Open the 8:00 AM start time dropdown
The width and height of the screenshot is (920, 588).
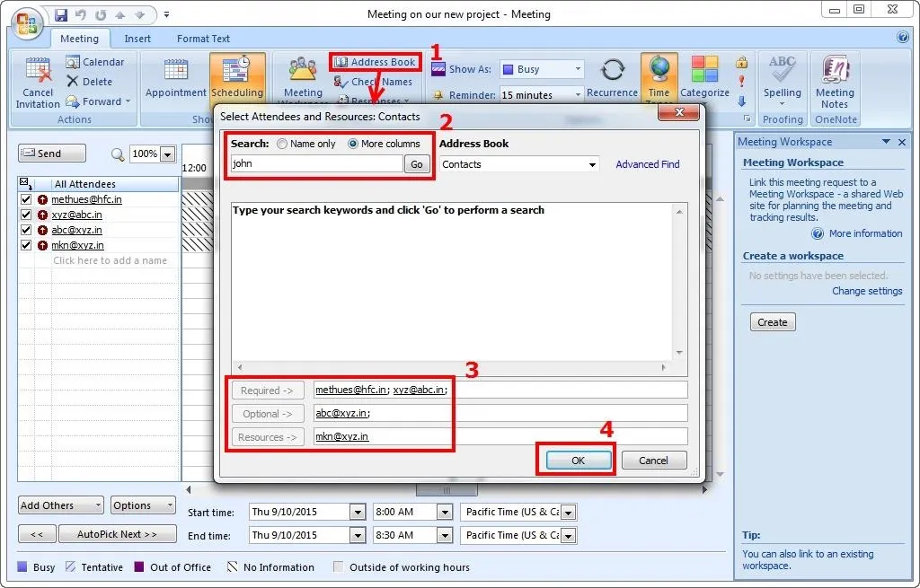click(x=445, y=513)
